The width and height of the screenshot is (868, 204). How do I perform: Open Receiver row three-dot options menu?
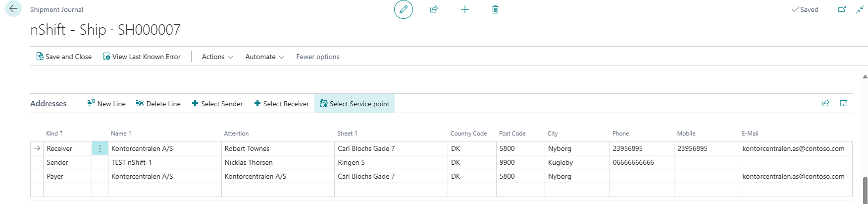(100, 148)
